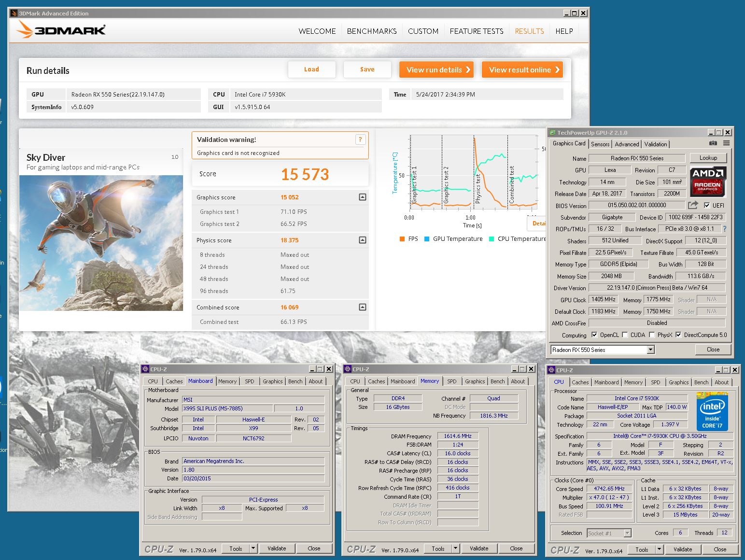Click View result online button
Image resolution: width=745 pixels, height=560 pixels.
(522, 70)
